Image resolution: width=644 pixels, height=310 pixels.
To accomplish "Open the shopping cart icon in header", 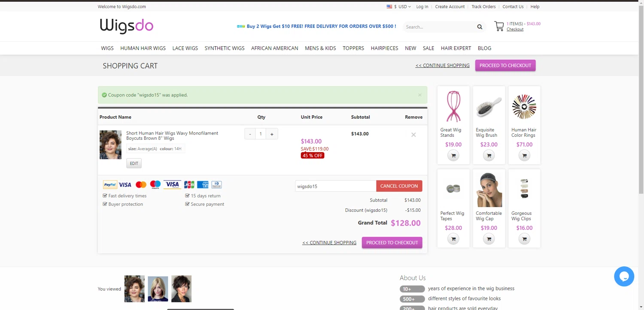I will point(499,26).
